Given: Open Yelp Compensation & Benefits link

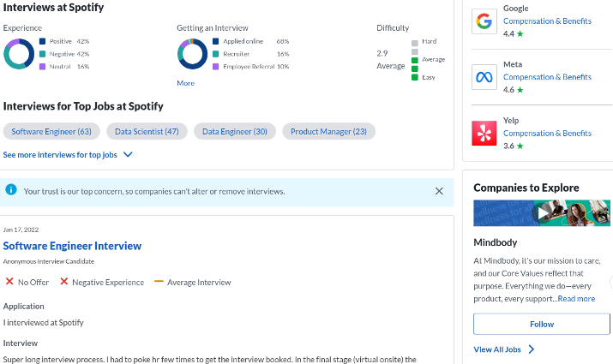Looking at the screenshot, I should pos(547,133).
